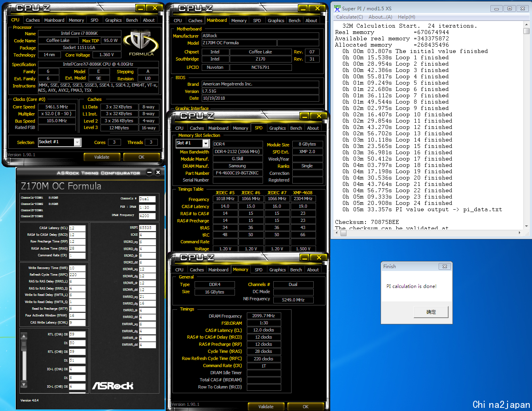532x411 pixels.
Task: Click the DRAM Frequency 4200 field
Action: pos(148,216)
